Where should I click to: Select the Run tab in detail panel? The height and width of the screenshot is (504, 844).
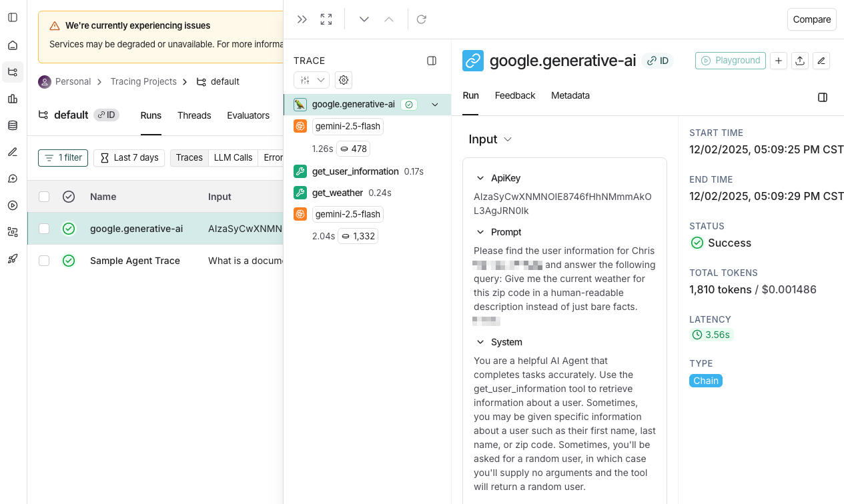470,95
